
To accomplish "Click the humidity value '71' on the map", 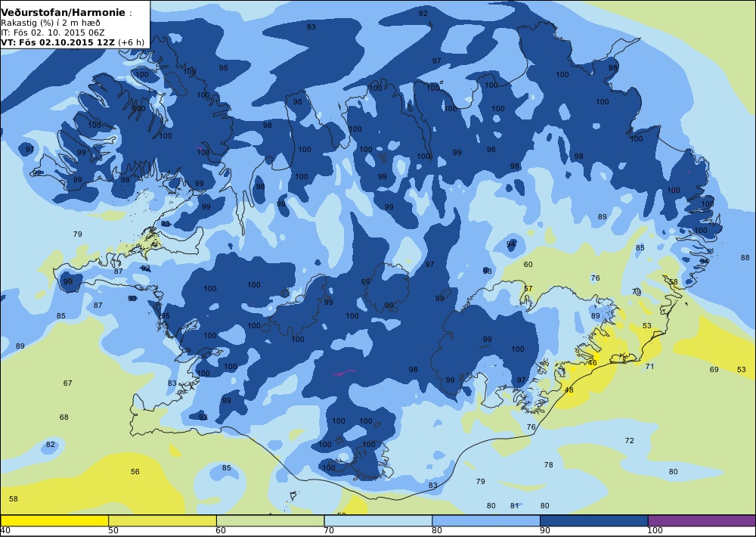I will coord(650,367).
